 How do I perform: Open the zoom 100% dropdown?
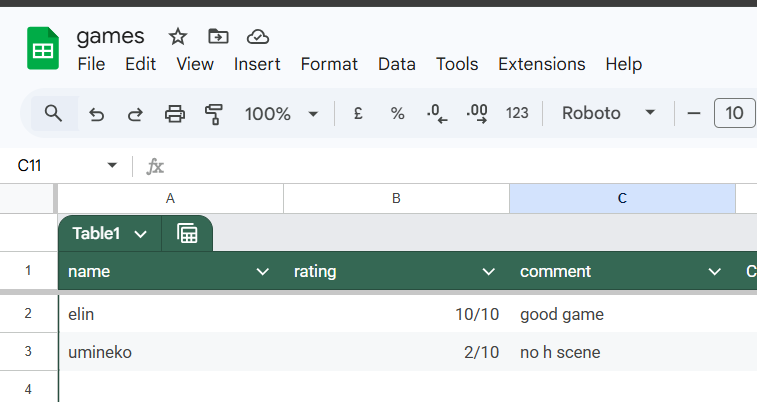coord(282,114)
